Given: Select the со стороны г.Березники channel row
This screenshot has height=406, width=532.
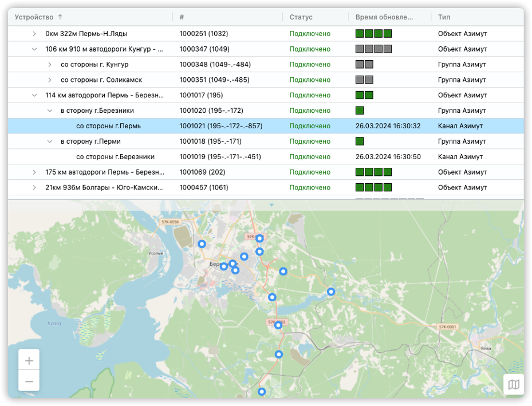Looking at the screenshot, I should (x=266, y=157).
